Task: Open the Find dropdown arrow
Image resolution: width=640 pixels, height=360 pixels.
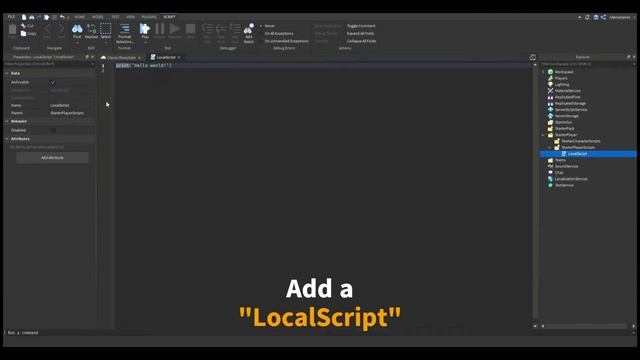Action: point(77,43)
